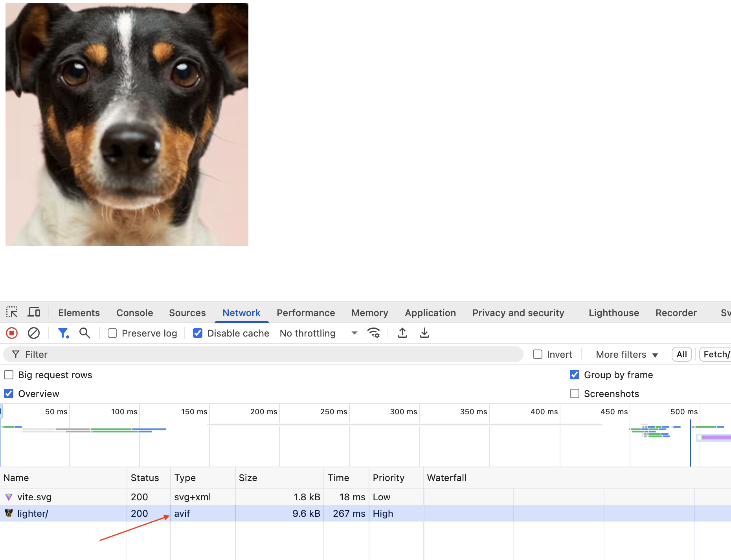731x560 pixels.
Task: Click the All requests filter button
Action: click(681, 354)
